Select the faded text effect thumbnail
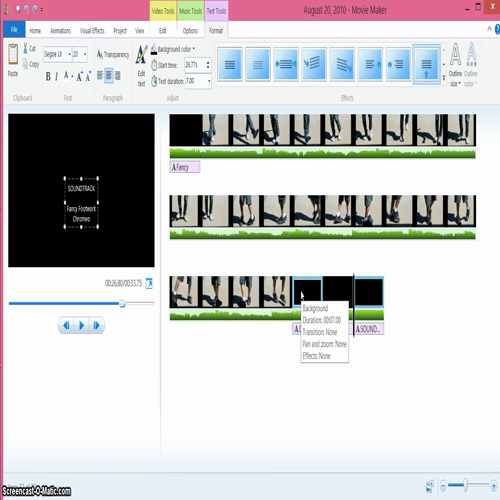The width and height of the screenshot is (500, 500). (258, 64)
